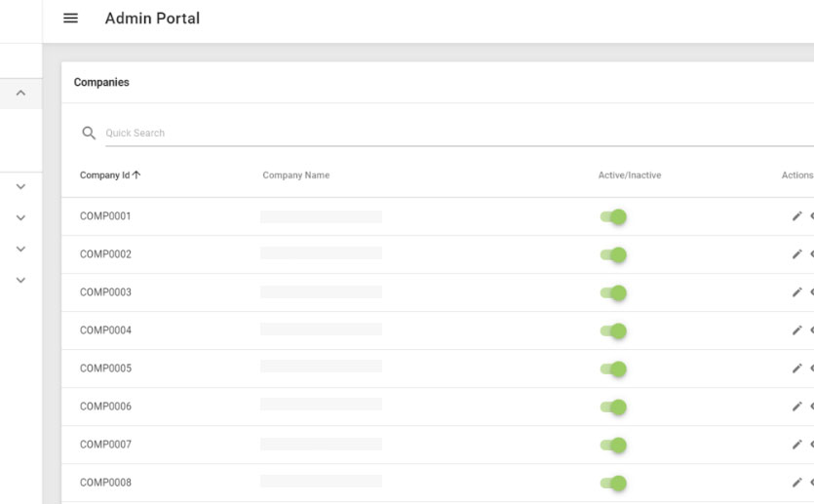Switch off the COMP0007 active toggle

pos(613,445)
